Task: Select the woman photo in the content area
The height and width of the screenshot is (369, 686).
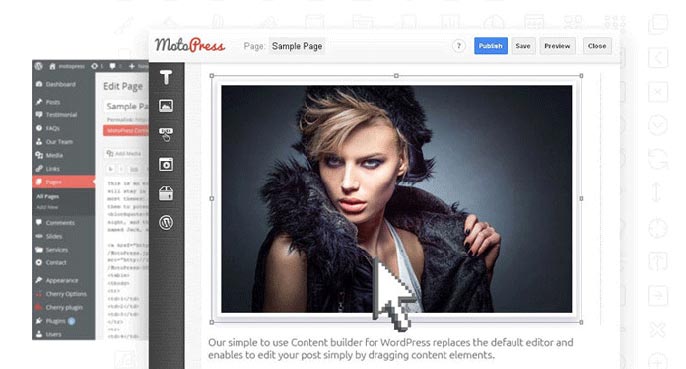Action: (x=396, y=199)
